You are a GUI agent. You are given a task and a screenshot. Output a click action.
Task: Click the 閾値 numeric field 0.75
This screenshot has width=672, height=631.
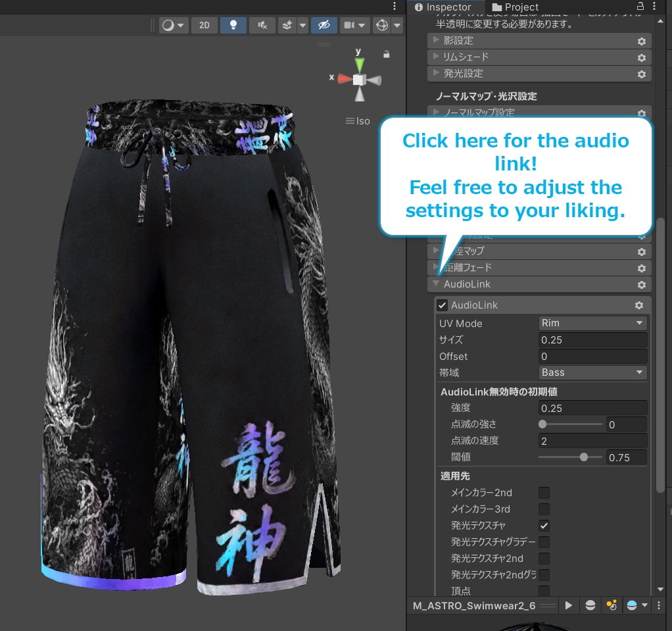tap(627, 458)
